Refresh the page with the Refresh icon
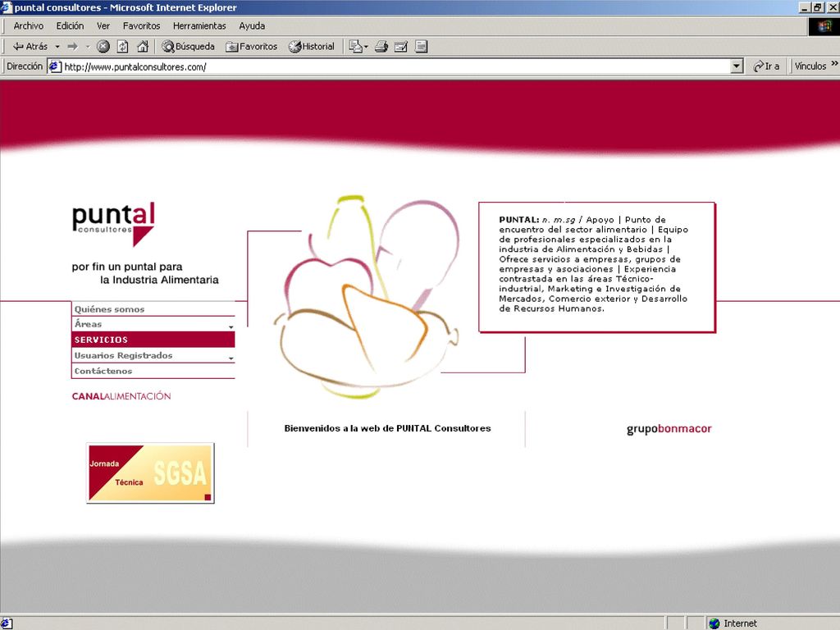This screenshot has height=630, width=840. click(x=123, y=47)
